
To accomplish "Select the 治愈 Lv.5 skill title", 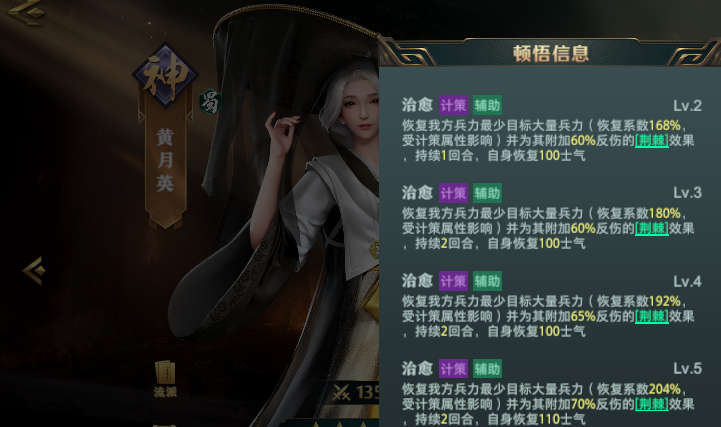I will tap(417, 368).
